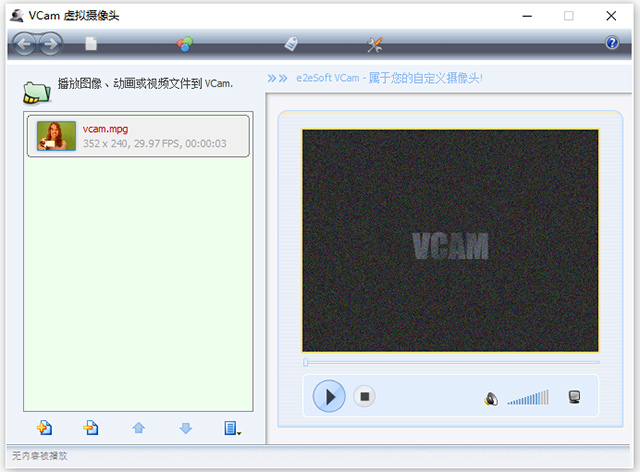
Task: Click the playback seek bar handle
Action: (x=306, y=362)
